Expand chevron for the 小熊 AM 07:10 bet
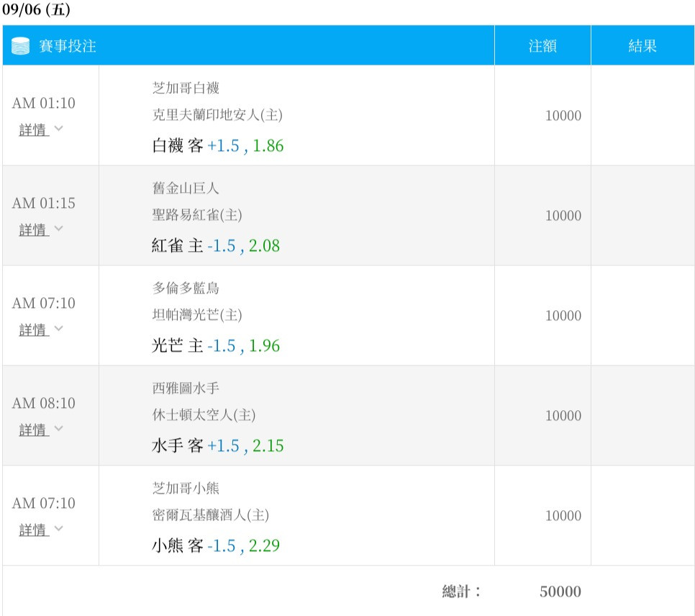 click(x=58, y=529)
